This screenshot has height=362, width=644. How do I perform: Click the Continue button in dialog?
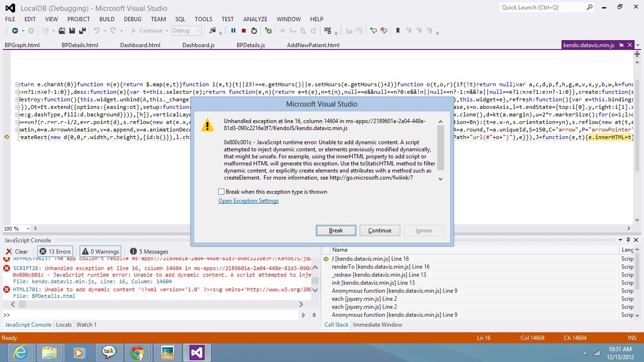380,230
